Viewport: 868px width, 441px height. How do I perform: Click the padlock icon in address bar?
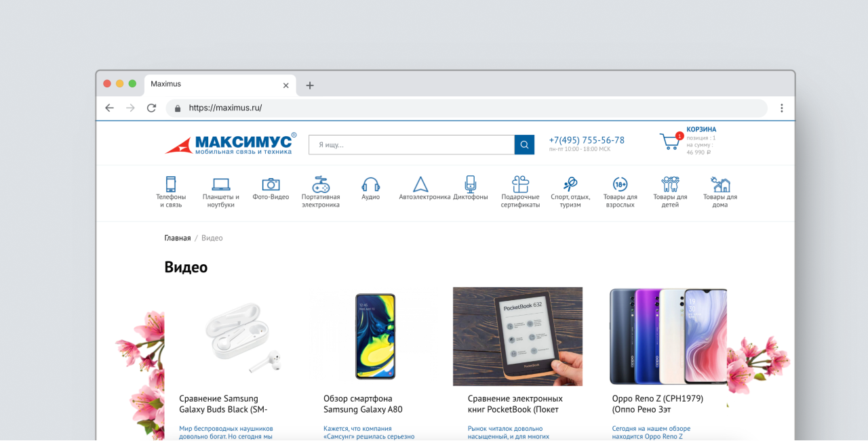[178, 108]
